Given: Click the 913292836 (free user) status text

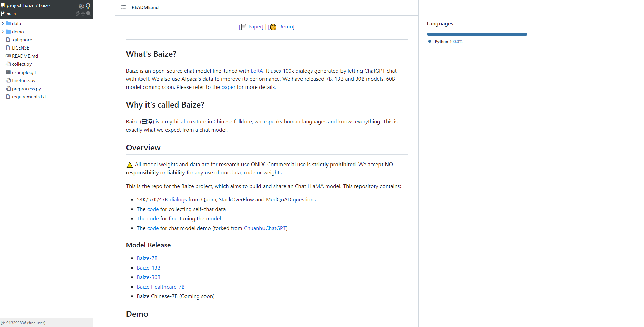Looking at the screenshot, I should (26, 323).
